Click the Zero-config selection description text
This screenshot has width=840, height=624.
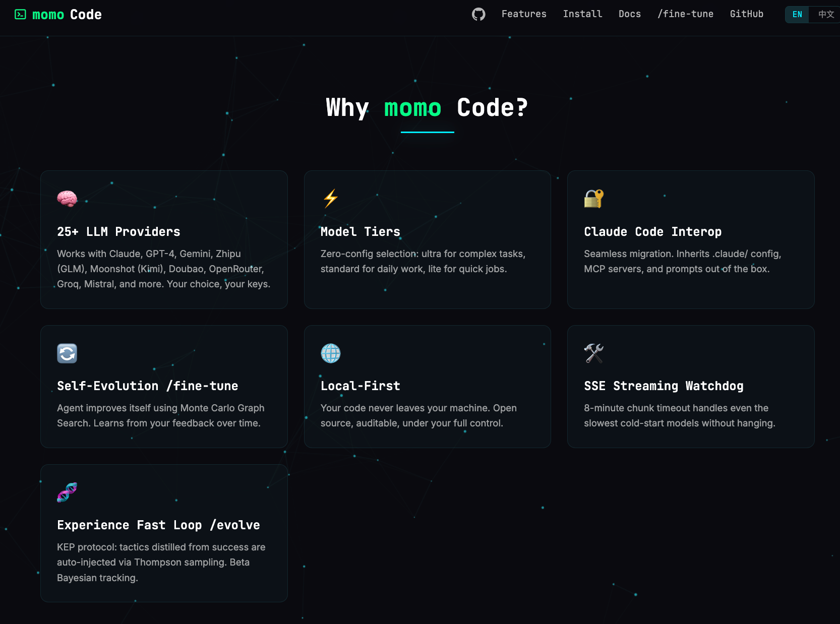[x=423, y=262]
